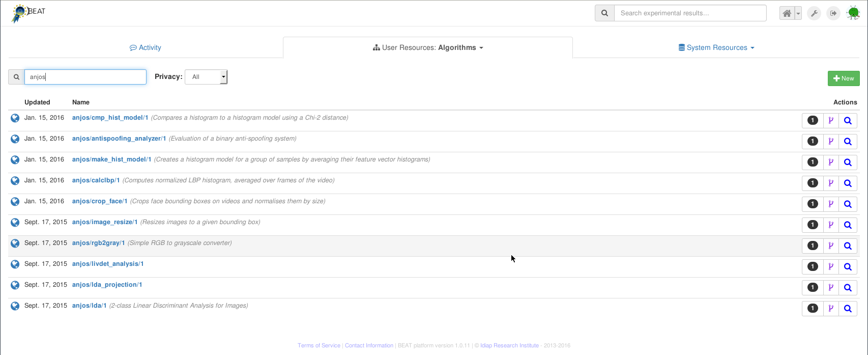
Task: Search experiments using anjos/livdet_analysis/1
Action: pos(848,267)
